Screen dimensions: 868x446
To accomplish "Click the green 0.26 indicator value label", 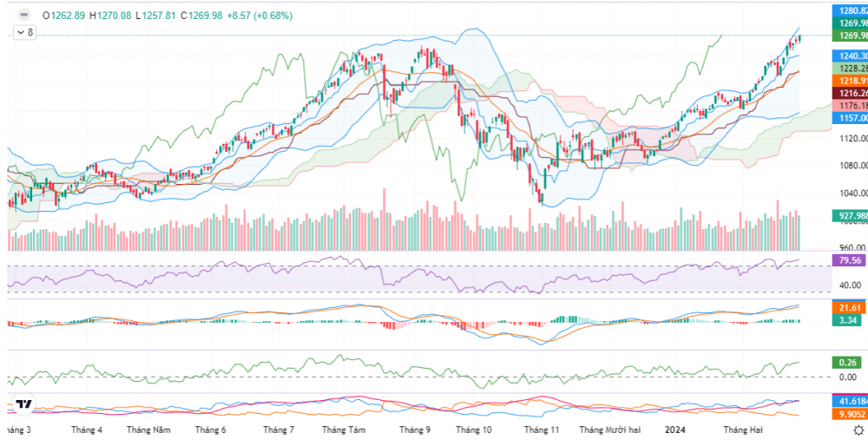I will pos(847,362).
